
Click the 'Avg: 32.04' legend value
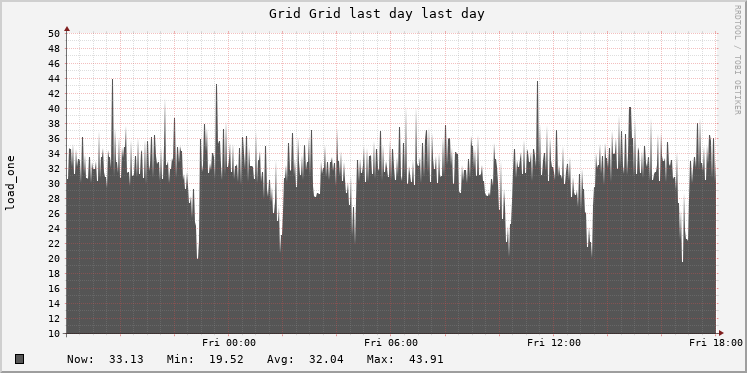pyautogui.click(x=305, y=359)
